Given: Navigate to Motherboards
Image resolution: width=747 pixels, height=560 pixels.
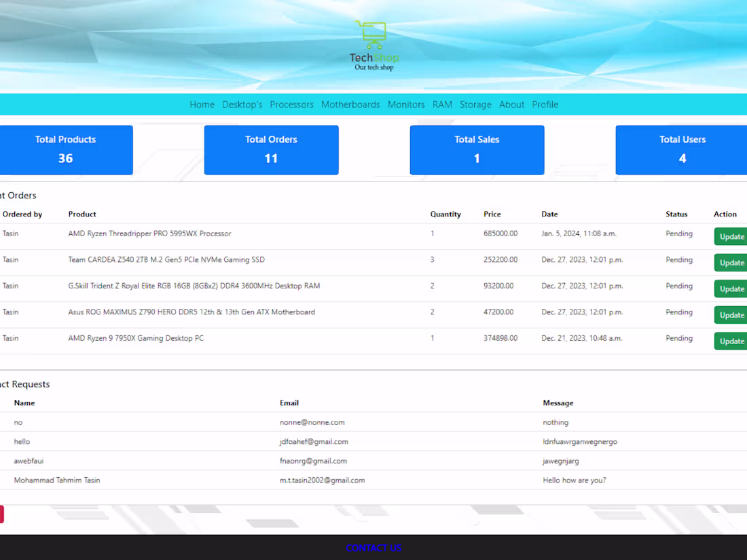Looking at the screenshot, I should tap(350, 105).
